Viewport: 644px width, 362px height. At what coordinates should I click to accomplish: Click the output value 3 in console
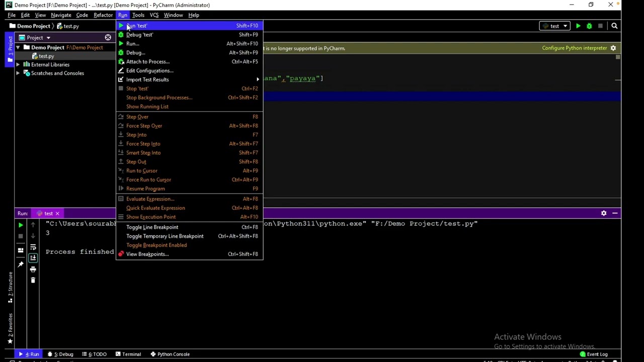click(48, 233)
